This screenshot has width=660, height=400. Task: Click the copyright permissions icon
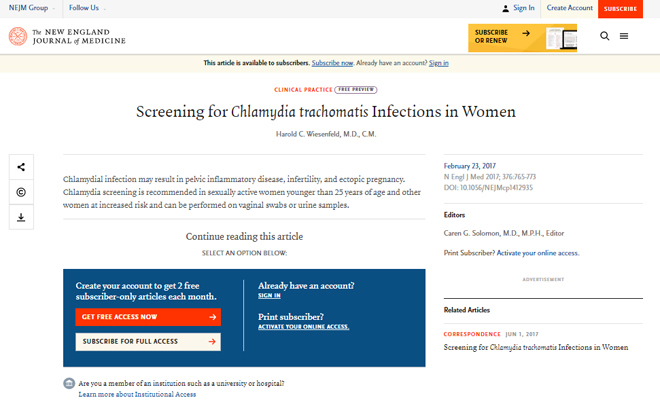[x=21, y=192]
